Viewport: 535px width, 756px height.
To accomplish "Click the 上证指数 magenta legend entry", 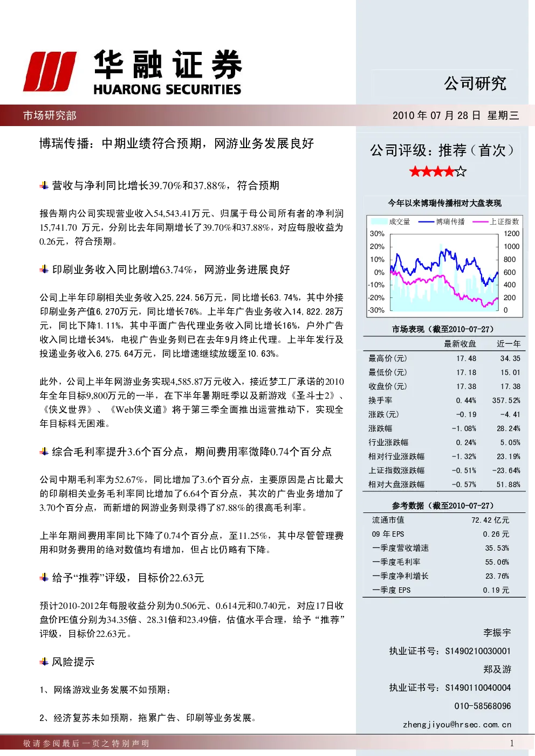I will click(x=496, y=221).
